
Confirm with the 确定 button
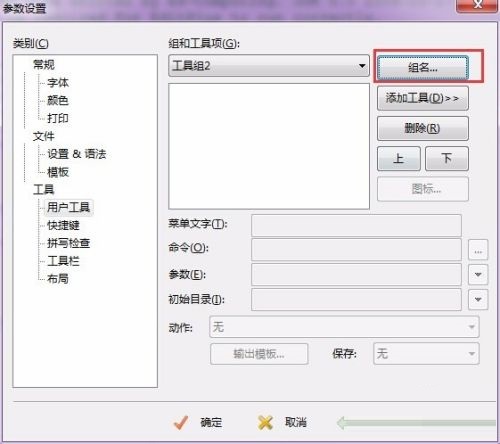(x=211, y=423)
